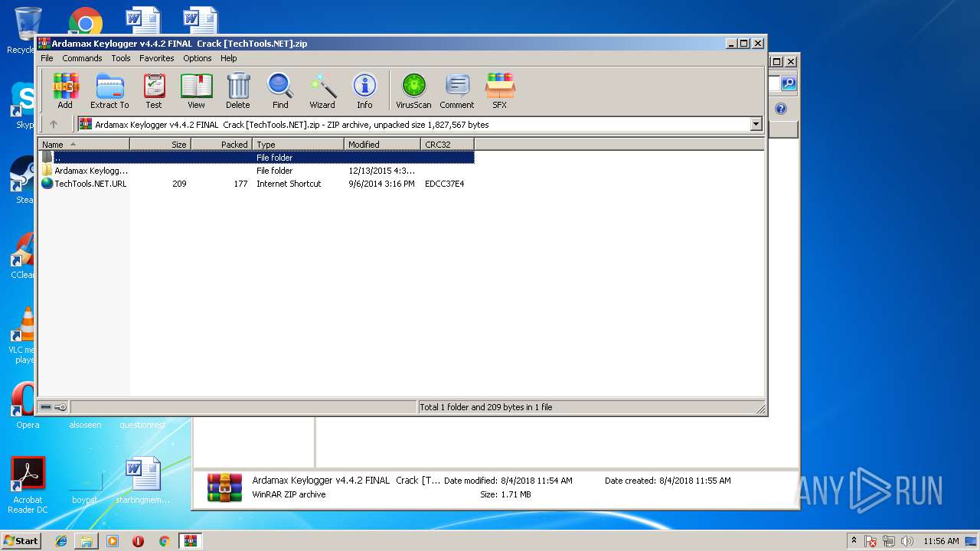Viewport: 980px width, 551px height.
Task: Click the Recycle Bin desktop icon
Action: coord(27,29)
